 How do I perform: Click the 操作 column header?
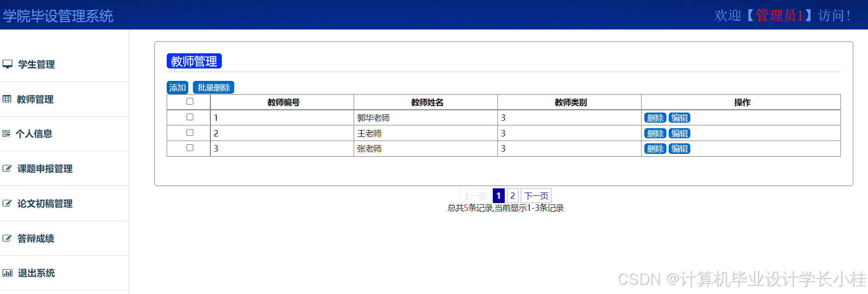(x=742, y=102)
